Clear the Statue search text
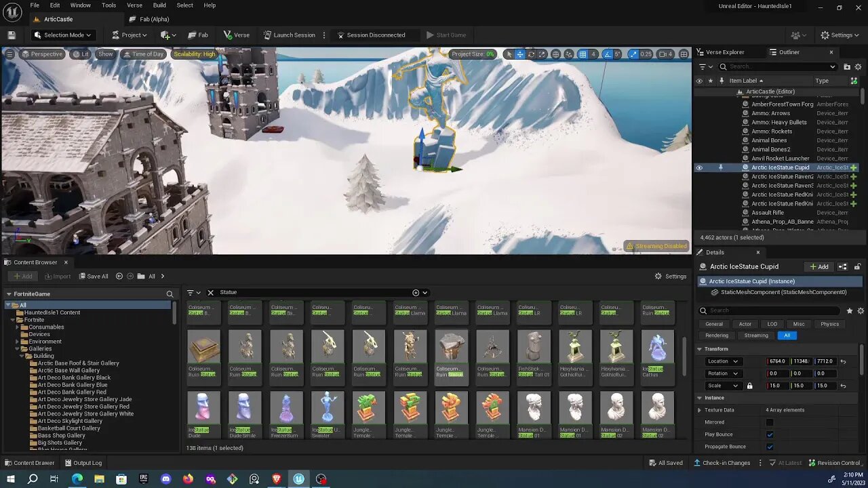This screenshot has width=868, height=488. [x=210, y=293]
